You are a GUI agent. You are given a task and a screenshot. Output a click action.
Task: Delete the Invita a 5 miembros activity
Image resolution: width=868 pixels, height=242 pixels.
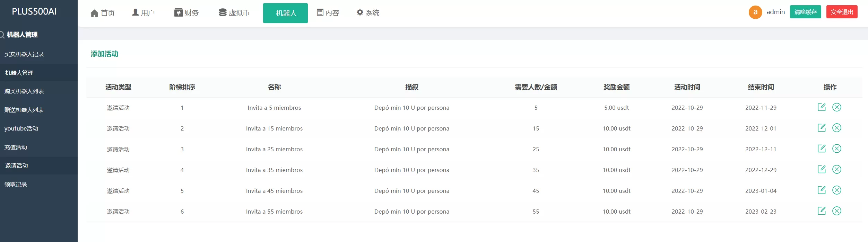(x=836, y=107)
